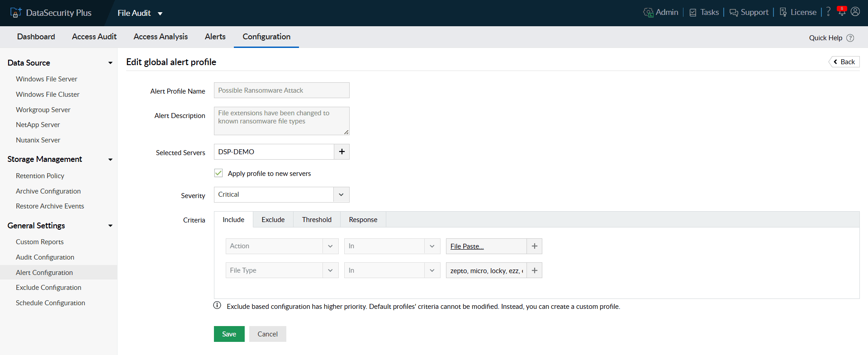Switch to the Threshold criteria tab
The width and height of the screenshot is (868, 355).
pyautogui.click(x=317, y=220)
